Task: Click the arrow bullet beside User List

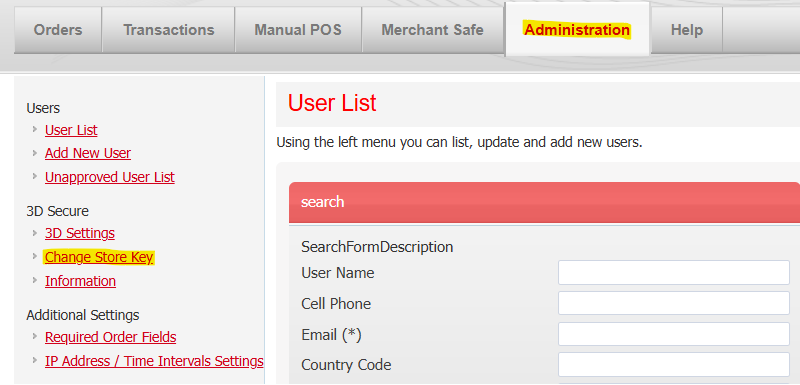Action: (35, 130)
